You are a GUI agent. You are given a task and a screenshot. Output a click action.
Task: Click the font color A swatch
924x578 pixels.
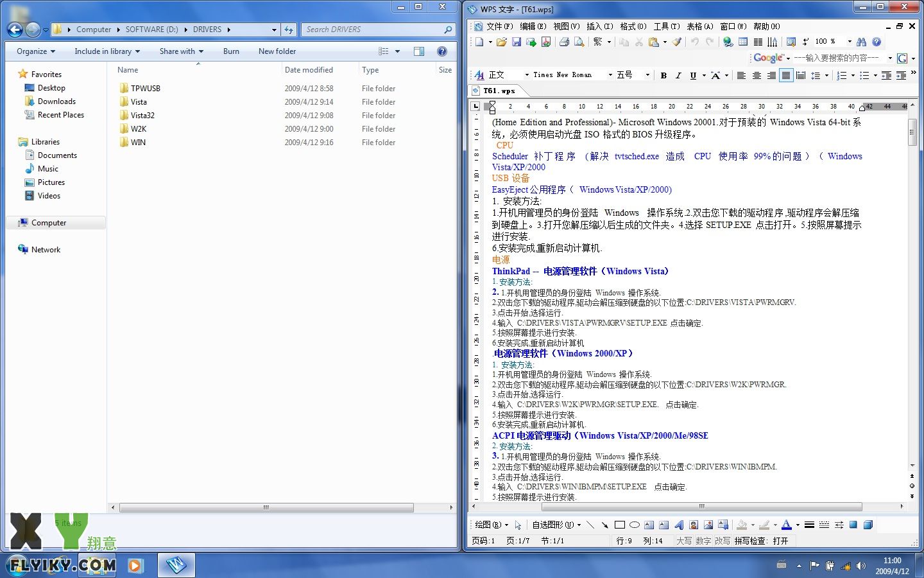[787, 525]
